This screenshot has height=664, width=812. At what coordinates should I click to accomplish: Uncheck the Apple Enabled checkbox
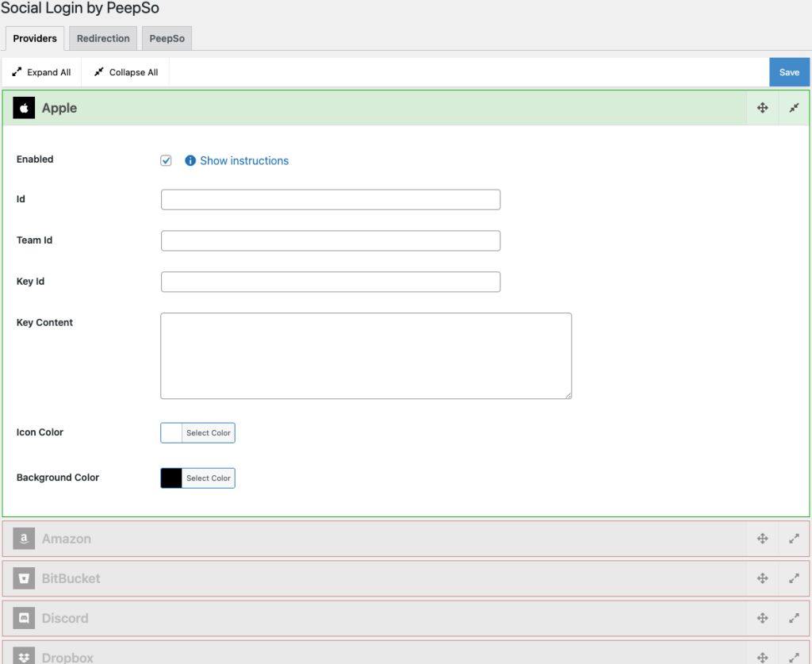tap(166, 160)
